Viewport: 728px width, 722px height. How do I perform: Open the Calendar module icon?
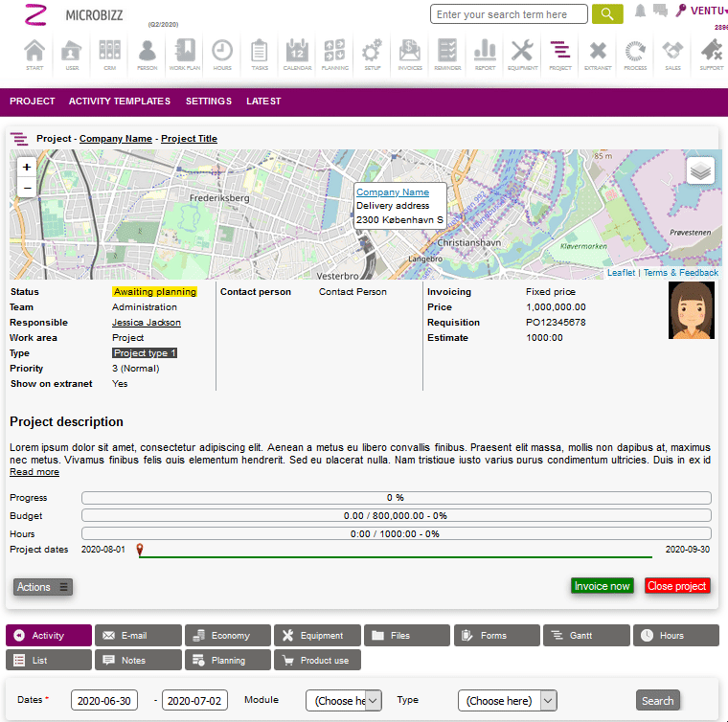point(296,54)
